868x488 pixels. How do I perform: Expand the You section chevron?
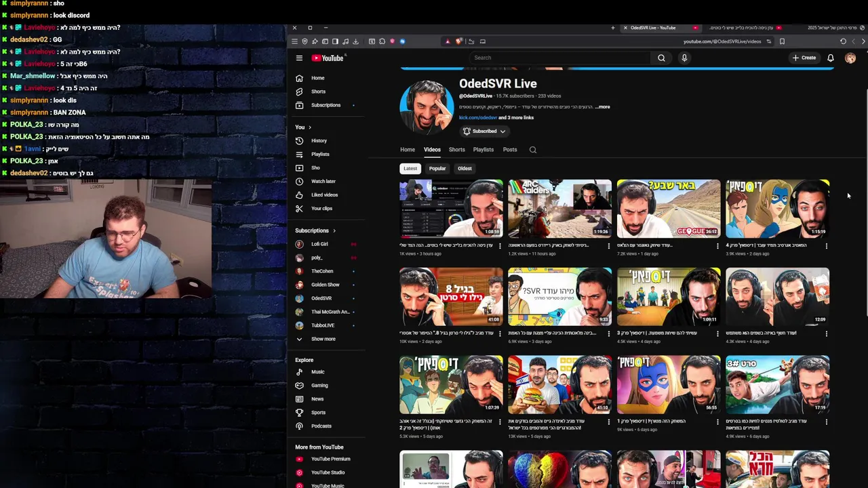(x=310, y=127)
